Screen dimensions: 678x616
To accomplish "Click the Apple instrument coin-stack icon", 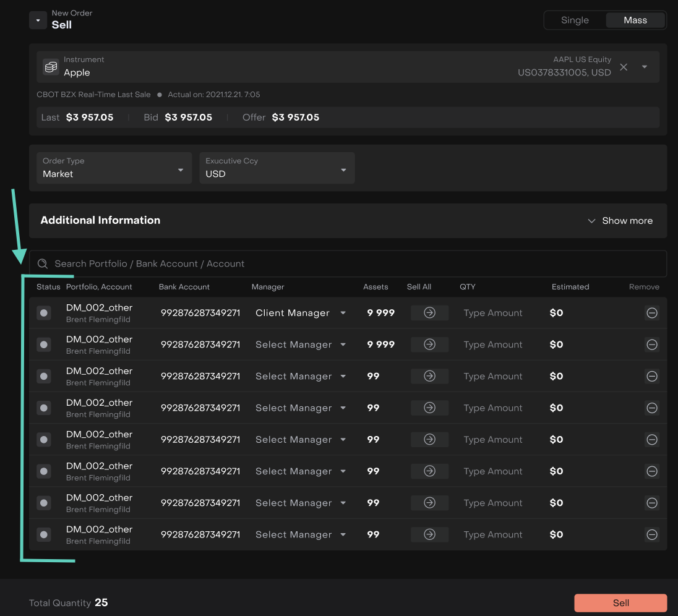I will [x=51, y=67].
